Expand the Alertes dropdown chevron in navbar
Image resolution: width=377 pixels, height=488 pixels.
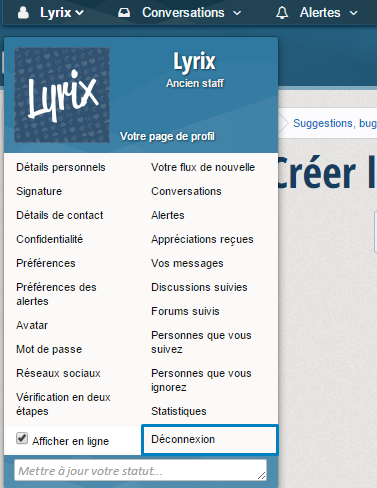click(x=353, y=13)
